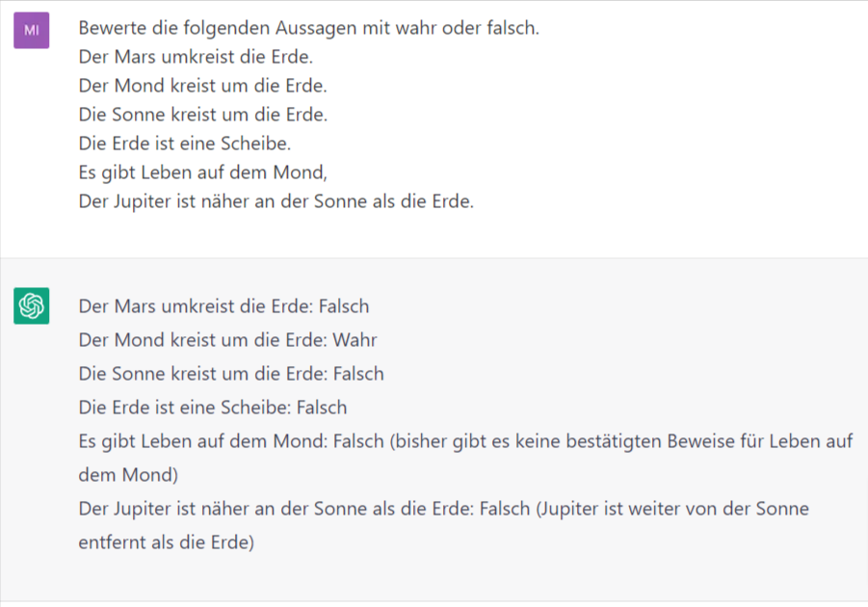Click the answer "Der Mond kreist um die Erde: Wahr"
The image size is (868, 607).
(227, 340)
